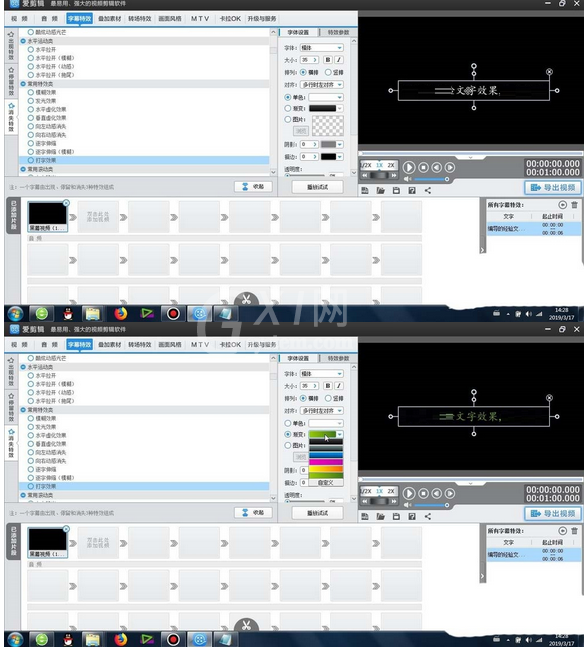Open the MTV tab in upper window

(200, 19)
